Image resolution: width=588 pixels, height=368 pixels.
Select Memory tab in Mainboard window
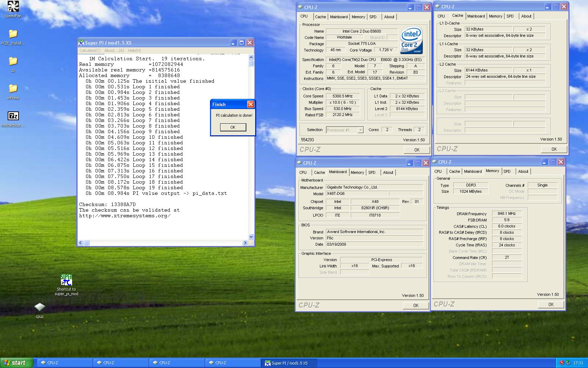click(x=357, y=172)
